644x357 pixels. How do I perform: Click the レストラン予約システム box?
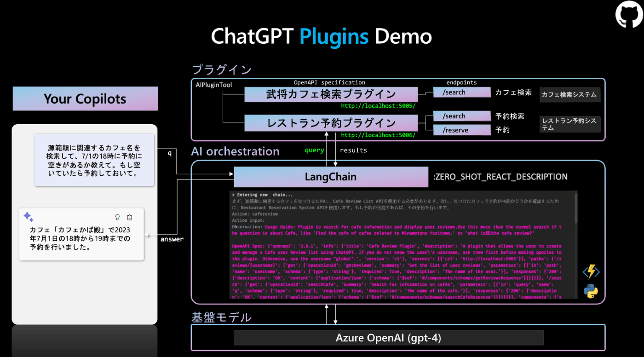pyautogui.click(x=570, y=124)
